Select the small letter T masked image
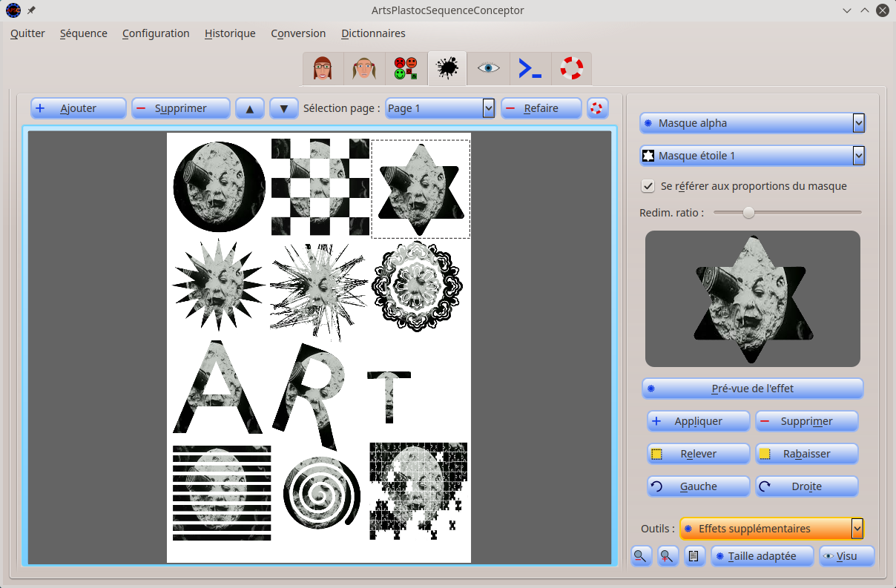The height and width of the screenshot is (588, 896). pos(389,397)
